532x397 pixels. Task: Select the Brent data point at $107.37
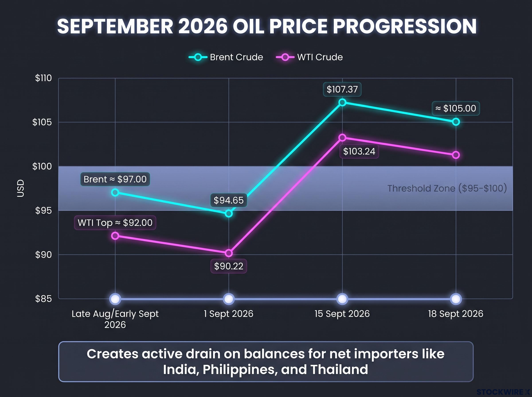pos(342,102)
